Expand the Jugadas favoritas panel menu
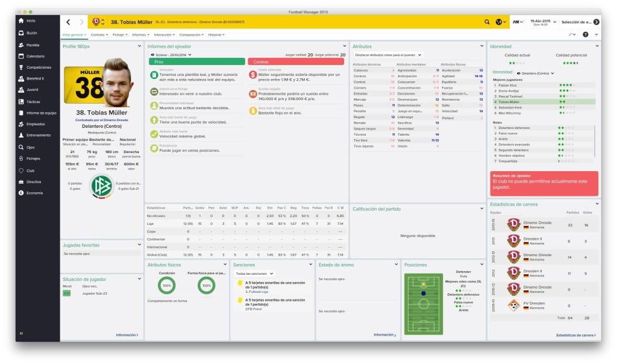 pos(139,245)
